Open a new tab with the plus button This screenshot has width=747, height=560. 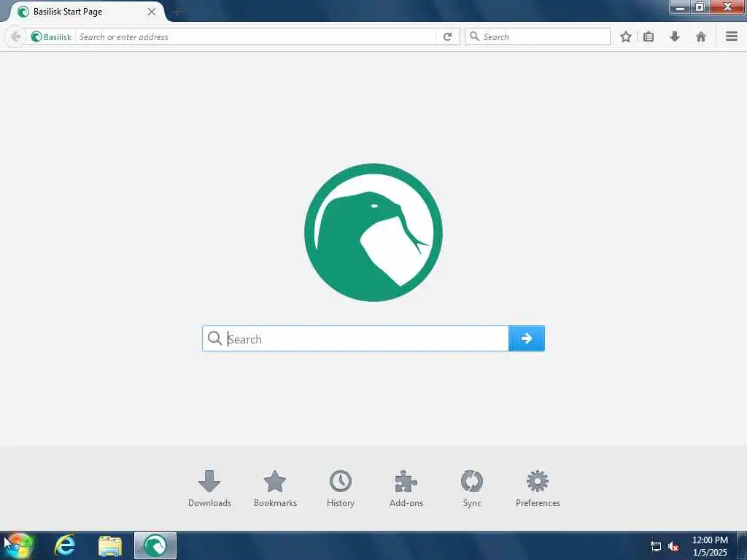coord(177,12)
